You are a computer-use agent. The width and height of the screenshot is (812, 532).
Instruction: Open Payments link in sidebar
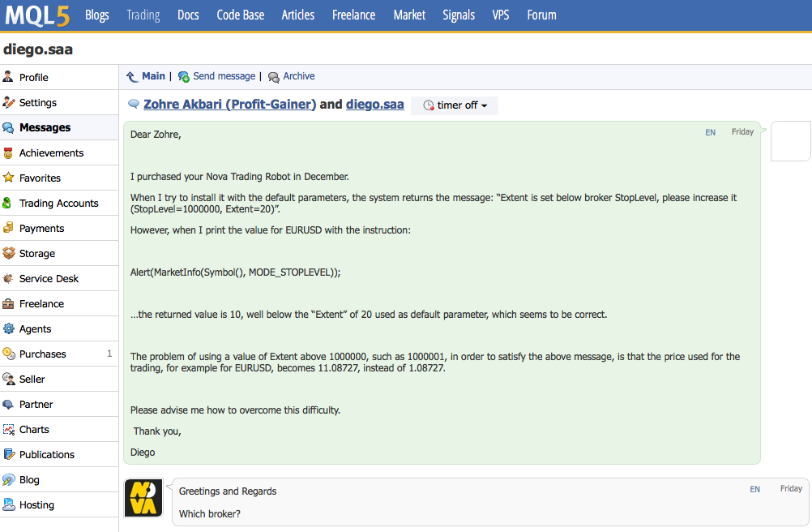click(x=41, y=229)
